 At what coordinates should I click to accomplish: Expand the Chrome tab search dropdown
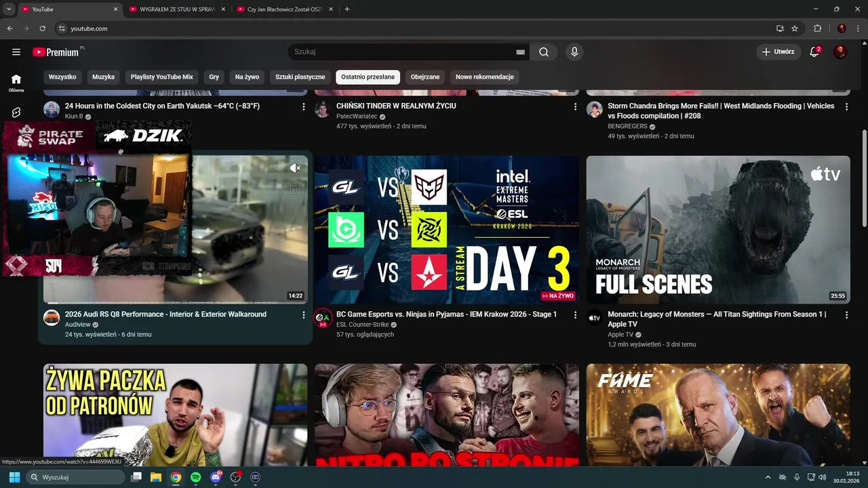tap(9, 9)
